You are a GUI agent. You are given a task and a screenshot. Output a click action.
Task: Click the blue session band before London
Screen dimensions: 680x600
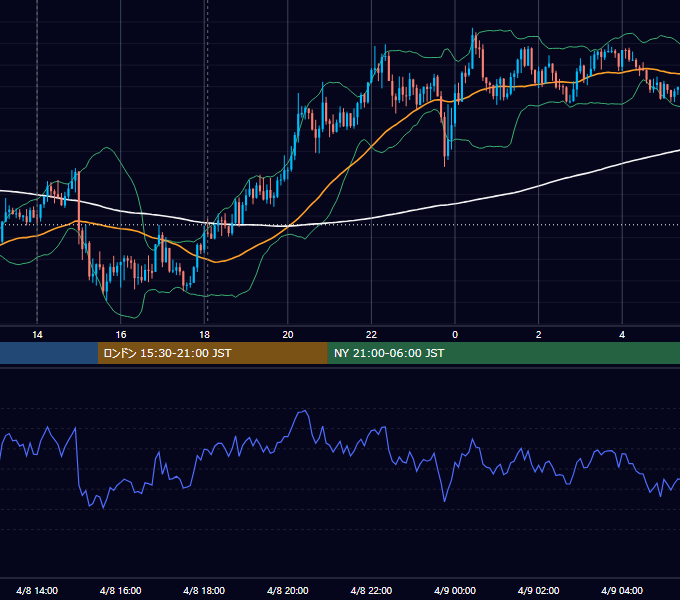point(49,353)
